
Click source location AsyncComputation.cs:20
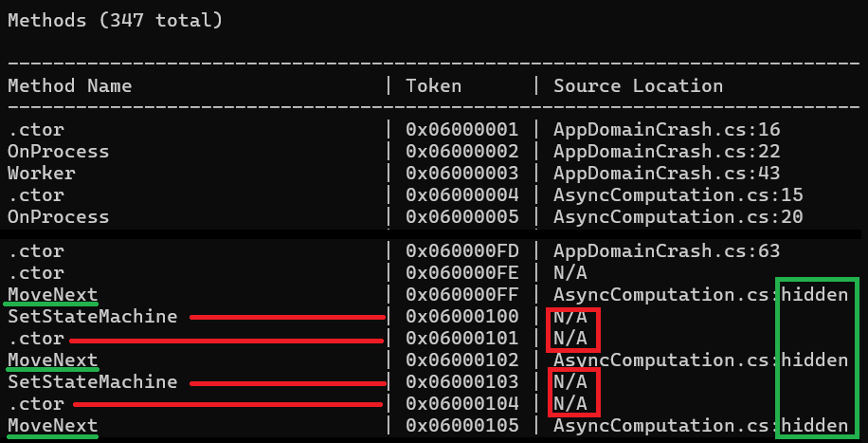(x=678, y=217)
